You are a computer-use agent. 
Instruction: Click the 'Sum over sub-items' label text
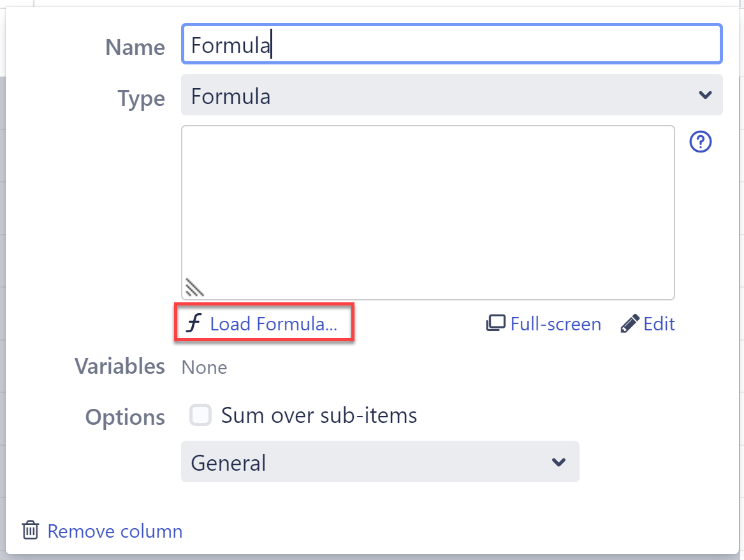[x=319, y=416]
